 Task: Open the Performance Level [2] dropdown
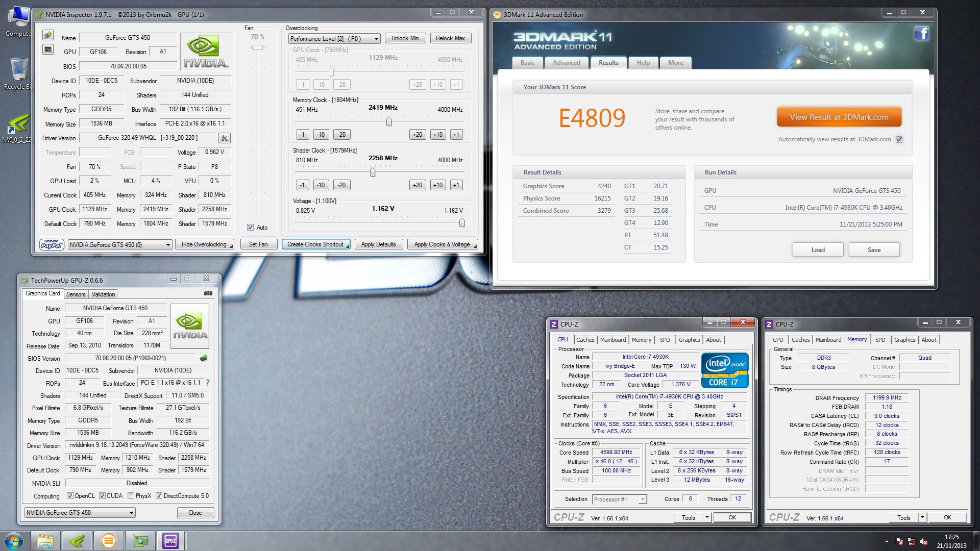334,39
